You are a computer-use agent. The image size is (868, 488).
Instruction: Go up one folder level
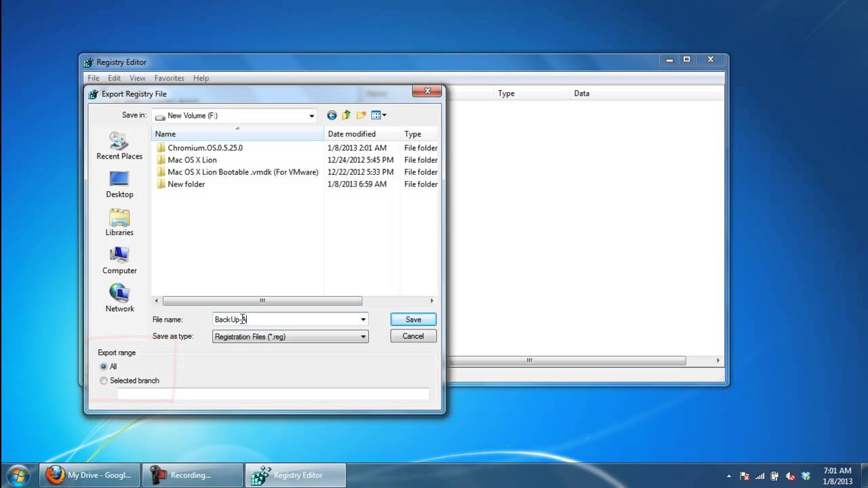(x=347, y=115)
